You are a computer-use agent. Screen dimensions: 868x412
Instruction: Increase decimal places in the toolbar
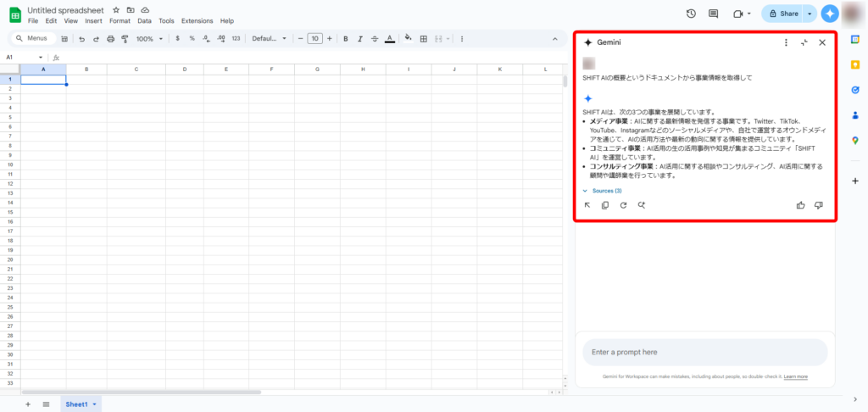coord(221,39)
